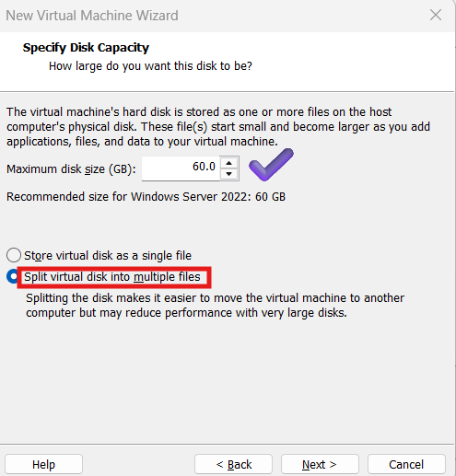The width and height of the screenshot is (456, 476).
Task: Click the red-boxed 'Split virtual disk' label text
Action: pos(112,277)
